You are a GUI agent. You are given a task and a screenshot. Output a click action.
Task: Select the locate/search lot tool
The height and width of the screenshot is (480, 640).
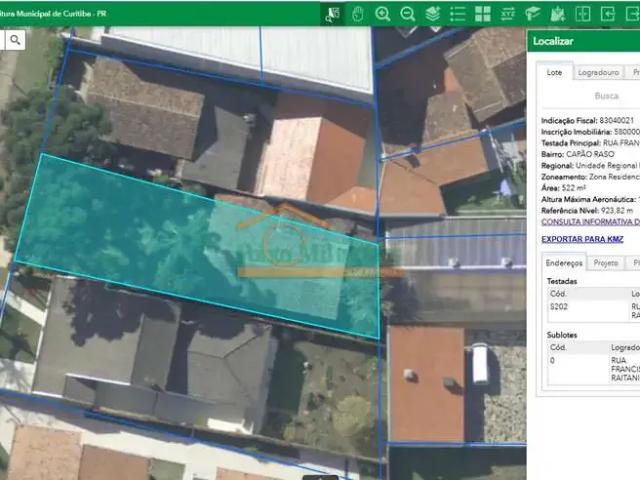click(x=332, y=14)
